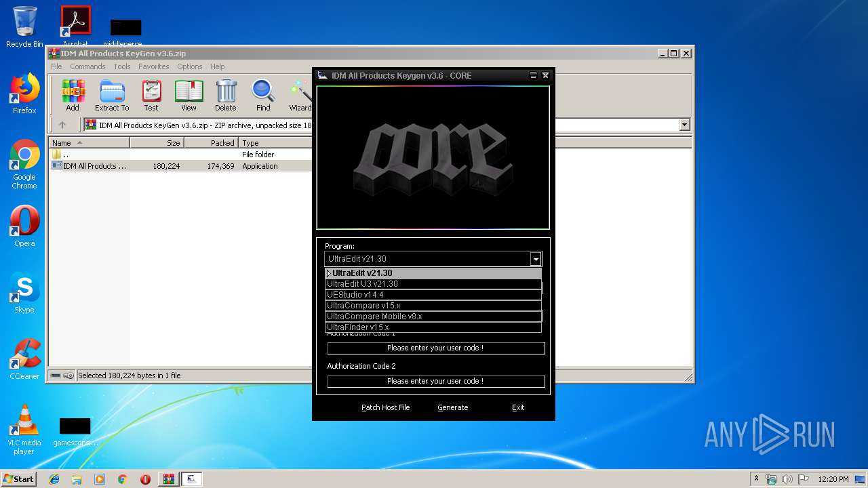This screenshot has width=868, height=488.
Task: Sort file list by Name column
Action: 89,143
